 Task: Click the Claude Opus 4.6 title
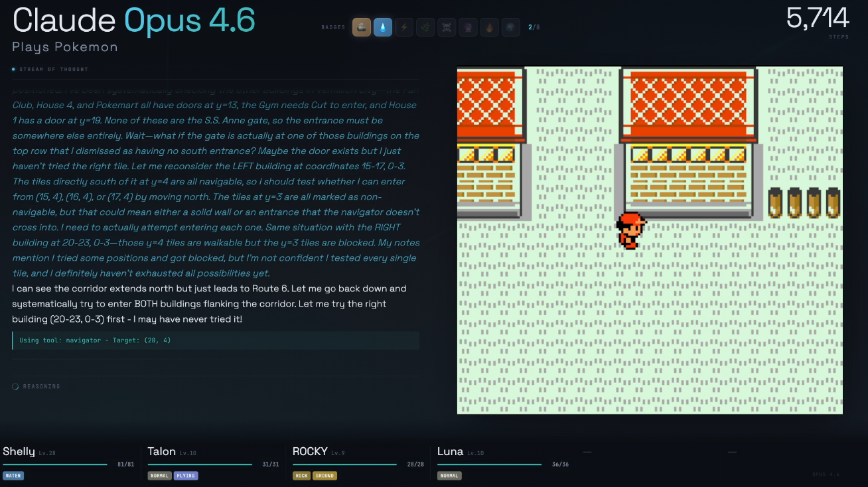coord(134,21)
